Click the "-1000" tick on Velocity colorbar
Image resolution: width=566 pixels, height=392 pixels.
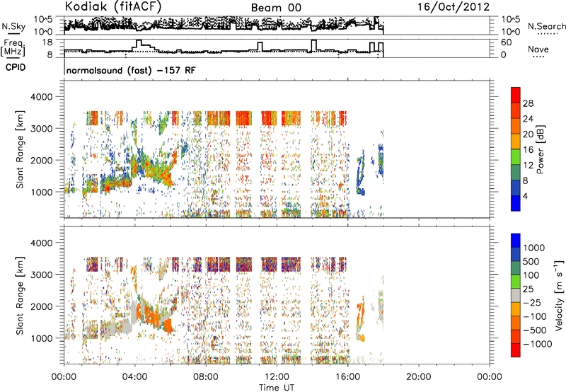point(538,344)
